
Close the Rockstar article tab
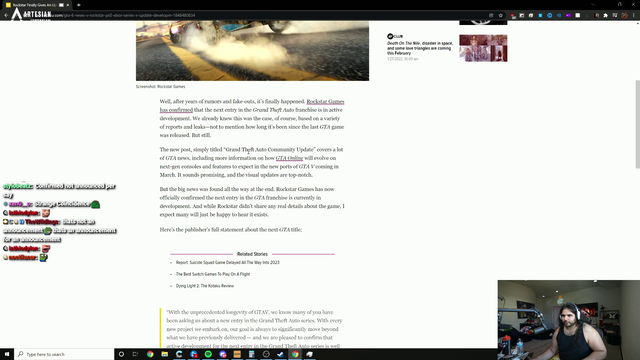68,5
